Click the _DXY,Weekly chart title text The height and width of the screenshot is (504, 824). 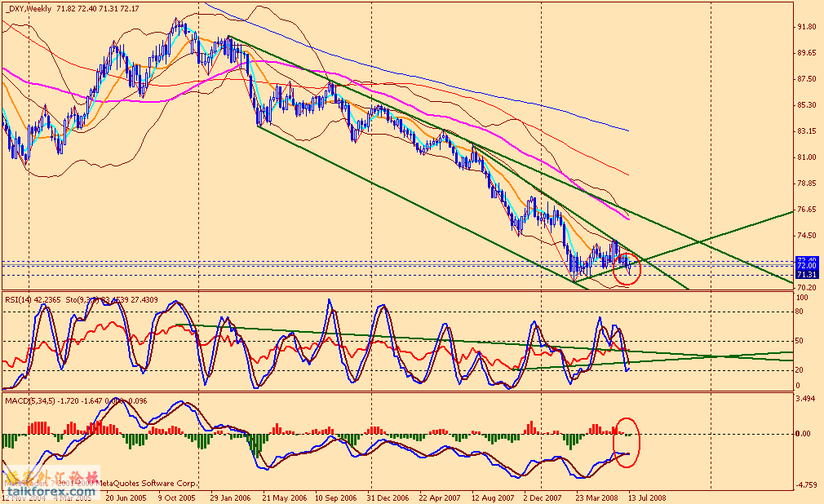click(29, 8)
